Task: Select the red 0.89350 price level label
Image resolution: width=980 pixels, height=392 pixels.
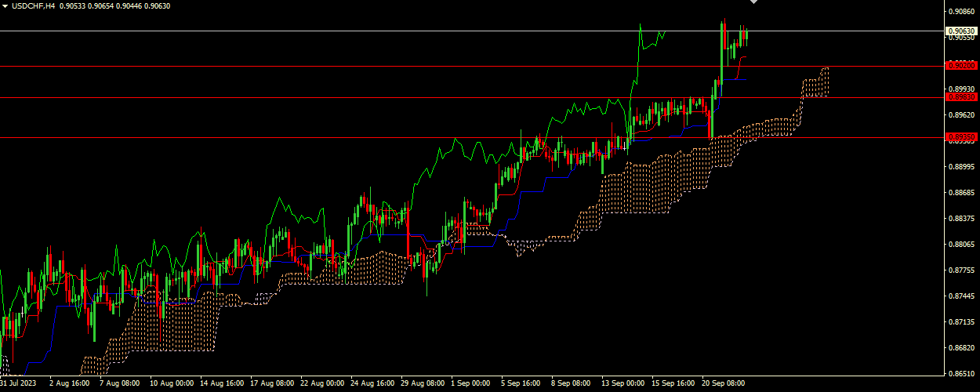Action: coord(960,137)
